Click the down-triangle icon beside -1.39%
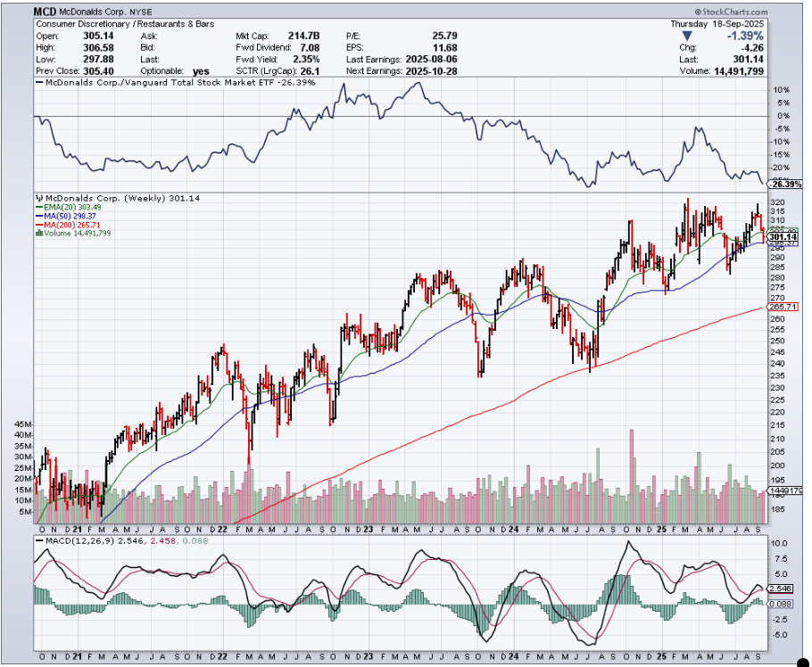This screenshot has height=667, width=812. coord(687,36)
